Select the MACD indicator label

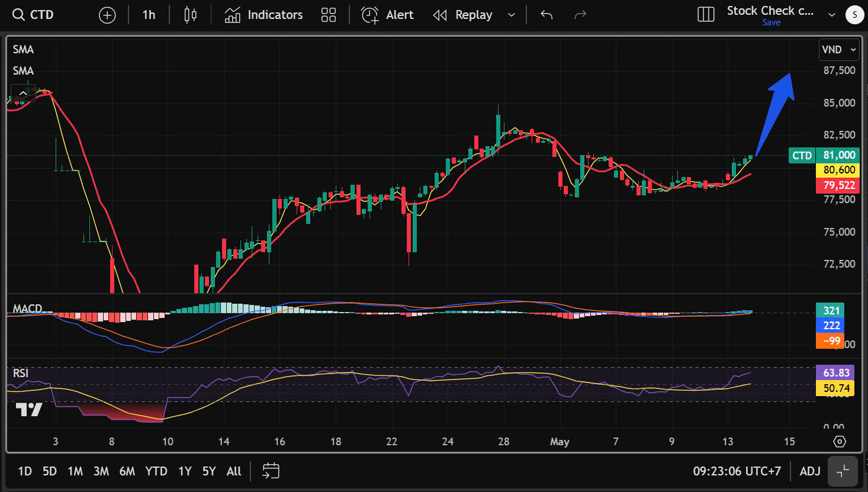point(27,308)
